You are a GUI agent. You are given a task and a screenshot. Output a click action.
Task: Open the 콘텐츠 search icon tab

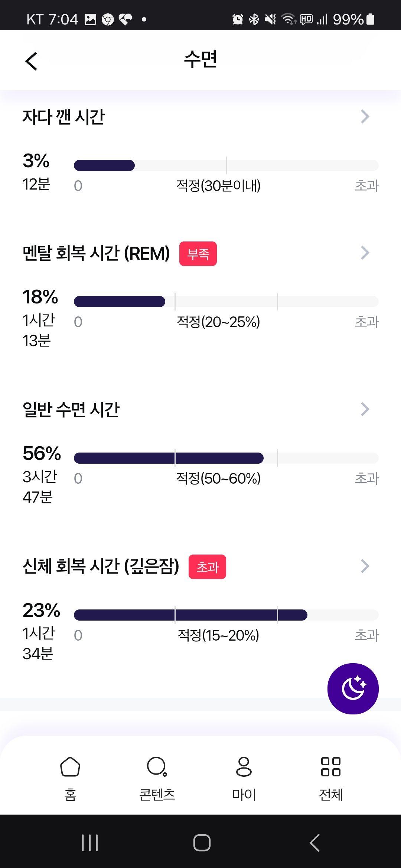pos(157,767)
